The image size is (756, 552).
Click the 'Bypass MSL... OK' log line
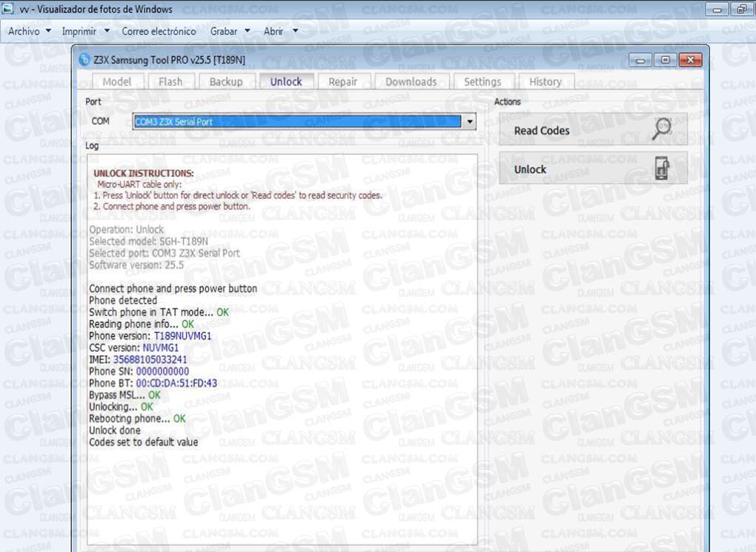(x=125, y=395)
